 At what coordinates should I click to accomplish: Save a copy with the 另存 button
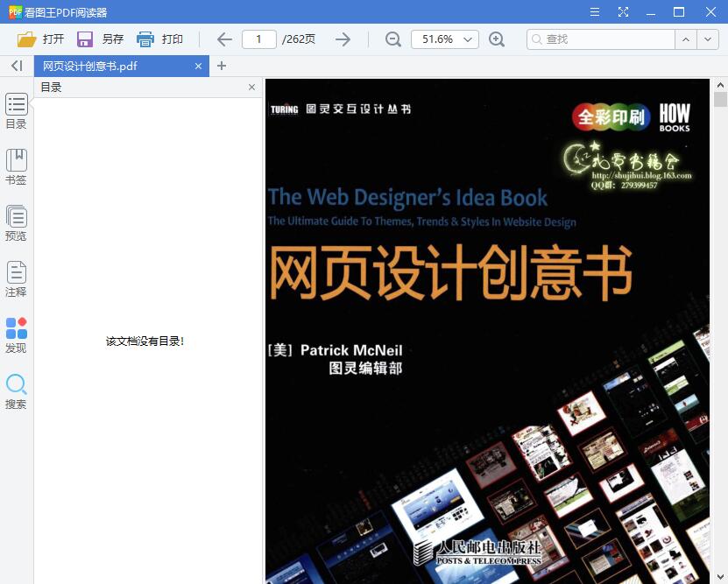[100, 39]
